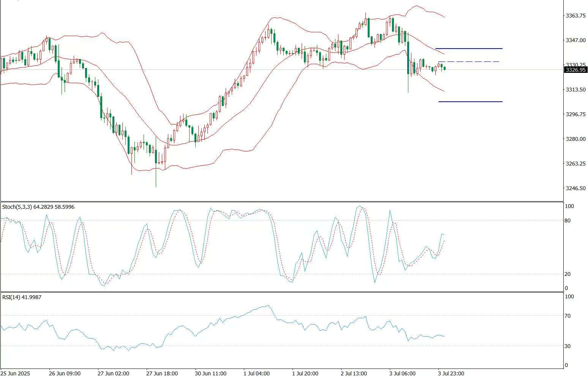Screen dimensions: 588x378
Task: Select the 70 level on RSI scale
Action: [x=567, y=316]
